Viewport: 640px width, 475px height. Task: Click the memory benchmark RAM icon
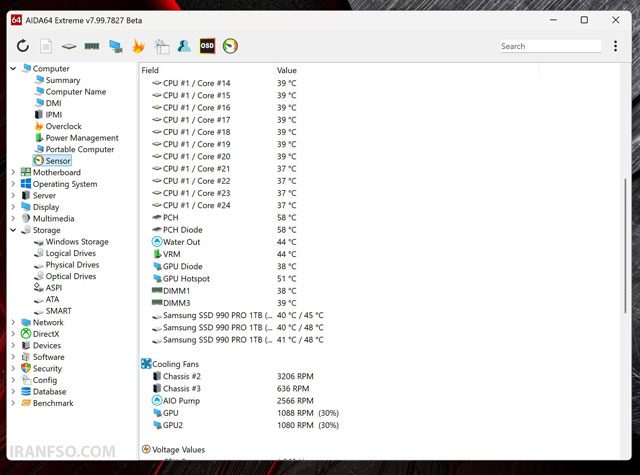[92, 46]
